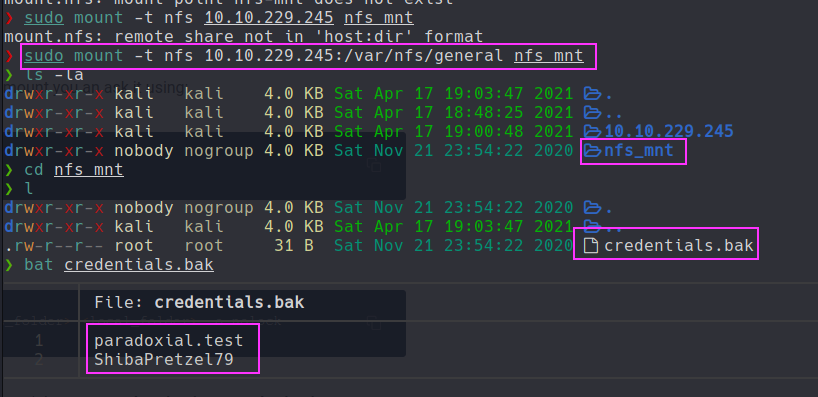
Task: Click 'nogroup' in the nfs_mnt row
Action: pyautogui.click(x=219, y=151)
